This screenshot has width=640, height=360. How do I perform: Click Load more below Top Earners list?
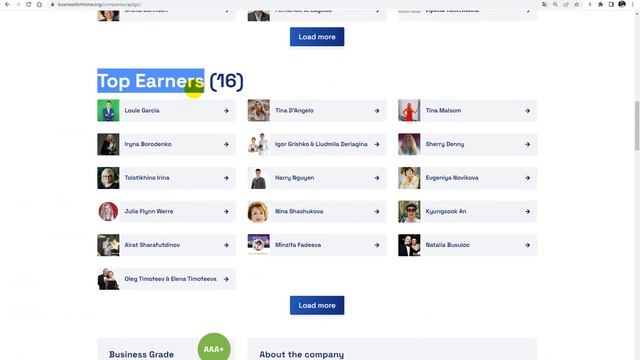317,305
